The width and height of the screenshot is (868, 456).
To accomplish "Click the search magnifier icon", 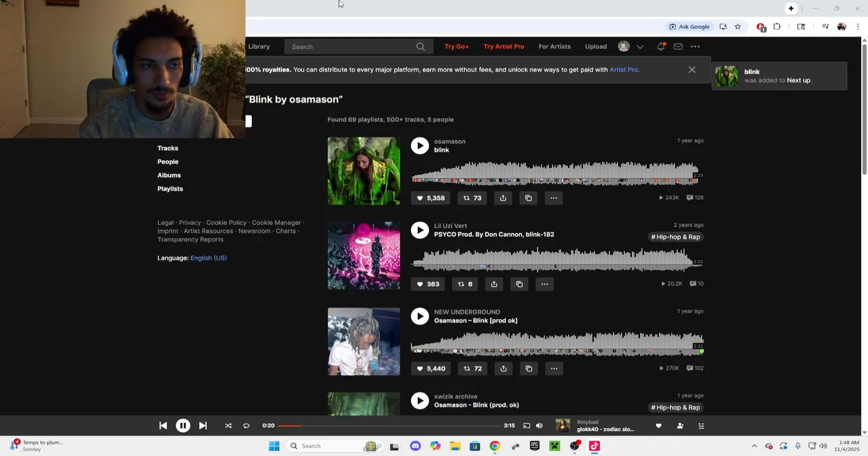I will (420, 46).
